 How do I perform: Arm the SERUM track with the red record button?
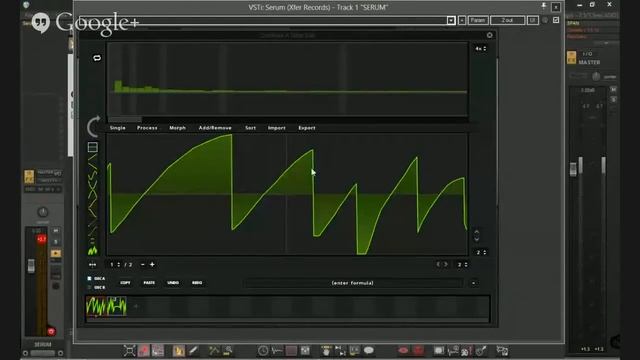pos(51,331)
